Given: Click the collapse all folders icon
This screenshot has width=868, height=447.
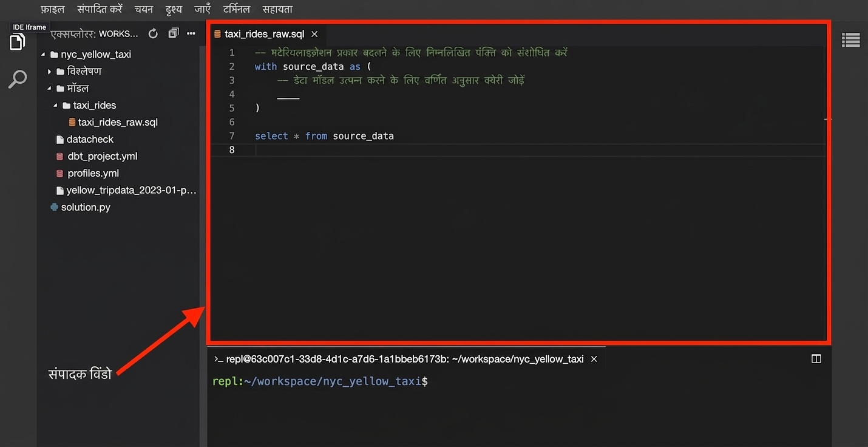Looking at the screenshot, I should pos(174,33).
